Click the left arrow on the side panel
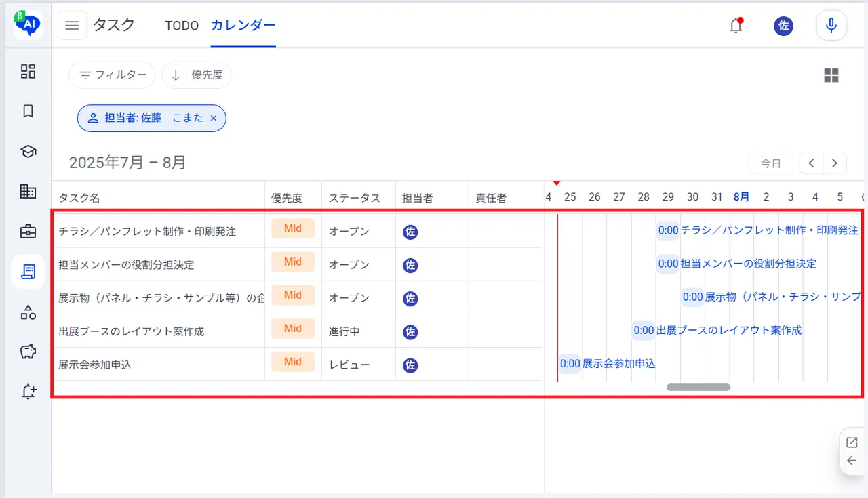Image resolution: width=868 pixels, height=498 pixels. pos(852,461)
